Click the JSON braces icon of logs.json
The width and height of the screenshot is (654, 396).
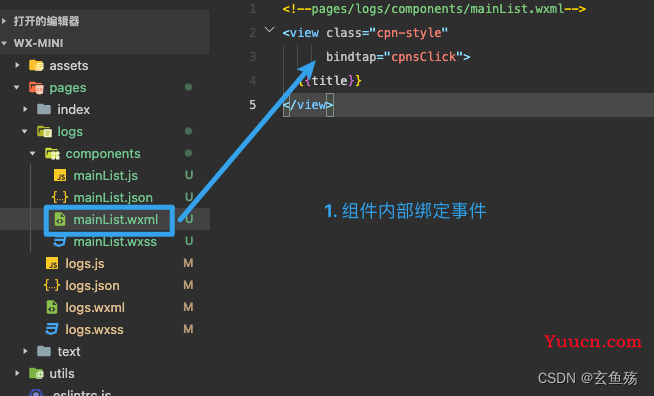pos(52,285)
